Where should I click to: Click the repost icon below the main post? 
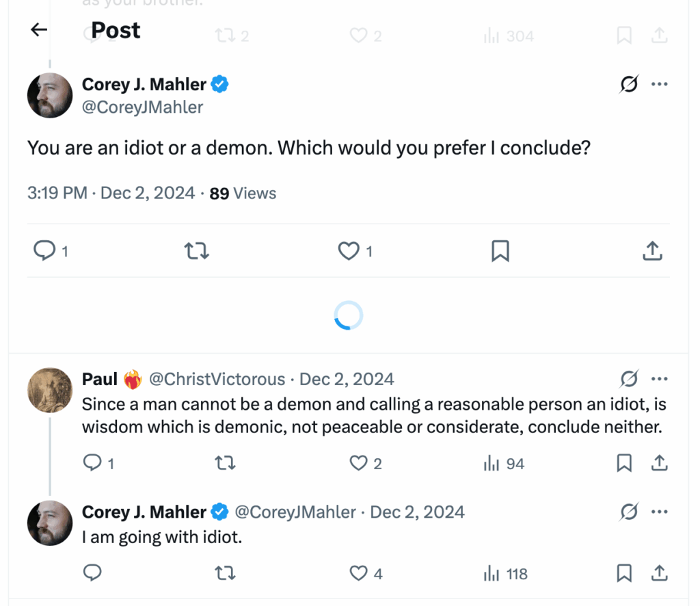tap(196, 251)
